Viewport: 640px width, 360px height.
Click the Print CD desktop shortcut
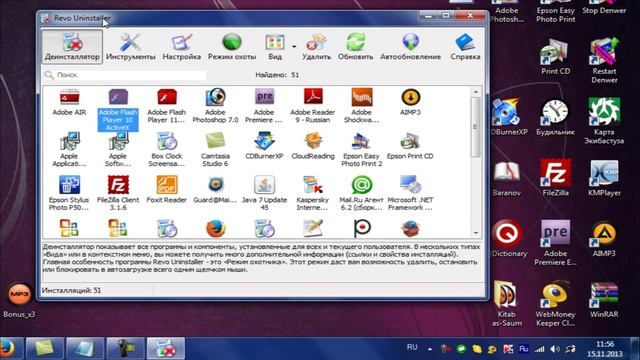[x=556, y=57]
